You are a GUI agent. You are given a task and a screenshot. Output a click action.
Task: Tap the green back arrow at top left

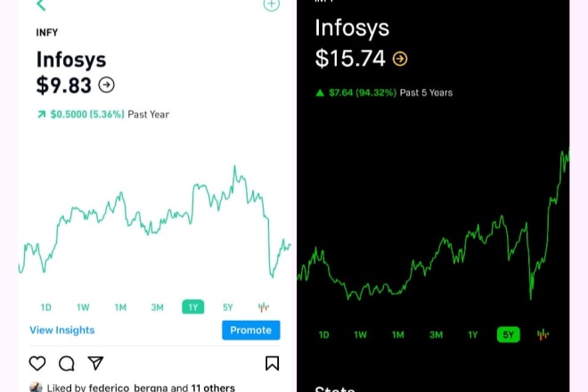click(x=41, y=4)
